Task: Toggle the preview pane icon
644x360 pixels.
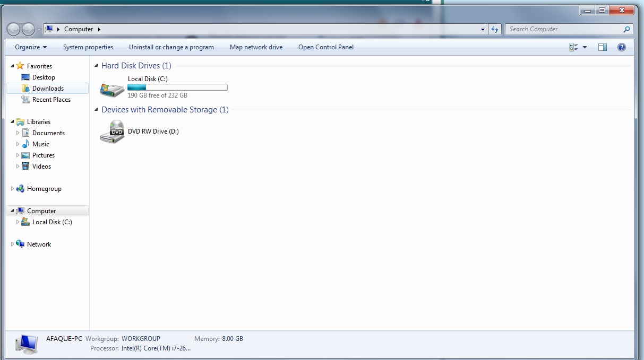Action: pyautogui.click(x=602, y=47)
